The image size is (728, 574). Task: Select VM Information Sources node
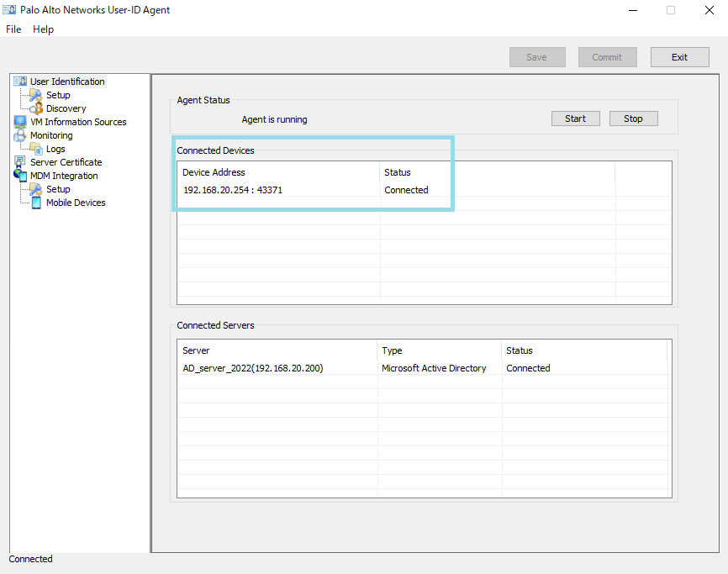click(78, 122)
